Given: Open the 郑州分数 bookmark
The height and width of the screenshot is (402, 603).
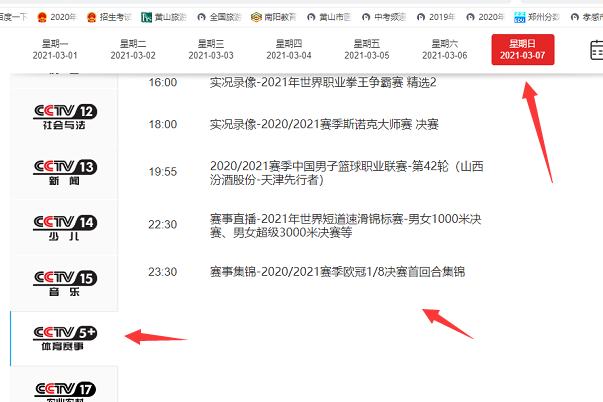Looking at the screenshot, I should 537,17.
